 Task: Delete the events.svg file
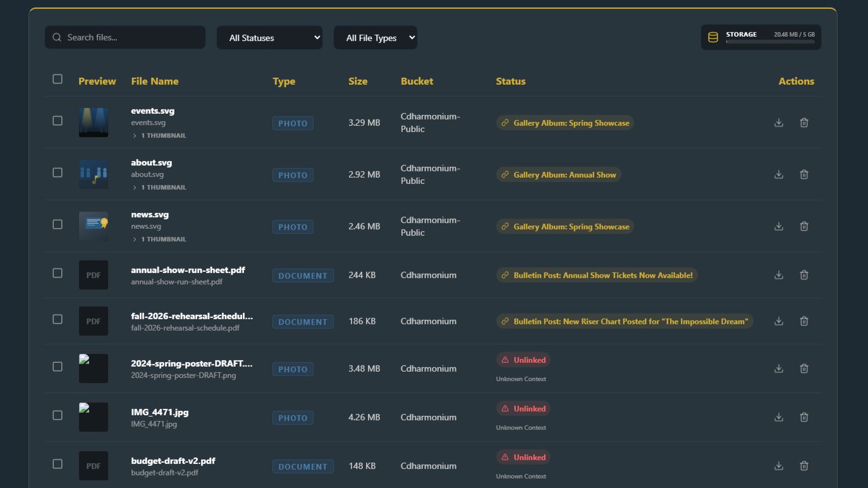click(804, 123)
